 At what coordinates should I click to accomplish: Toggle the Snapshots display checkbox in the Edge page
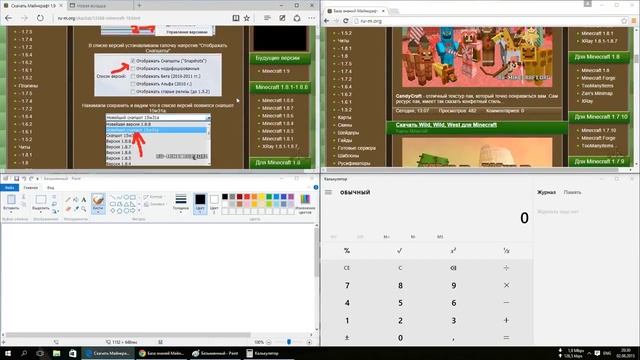(x=133, y=60)
